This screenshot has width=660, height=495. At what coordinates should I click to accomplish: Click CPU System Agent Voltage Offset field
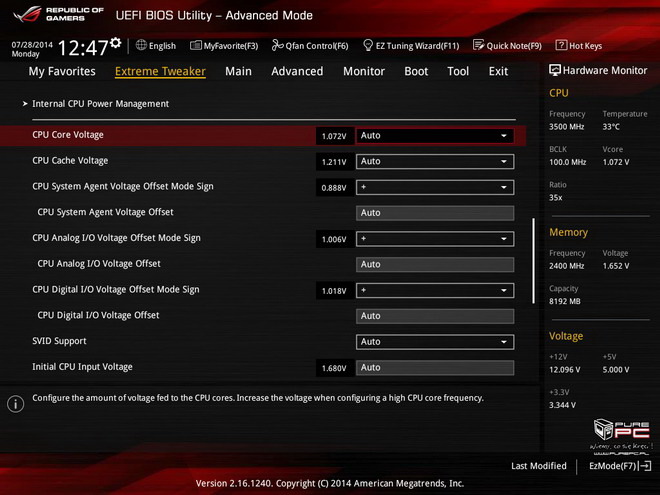(x=435, y=213)
